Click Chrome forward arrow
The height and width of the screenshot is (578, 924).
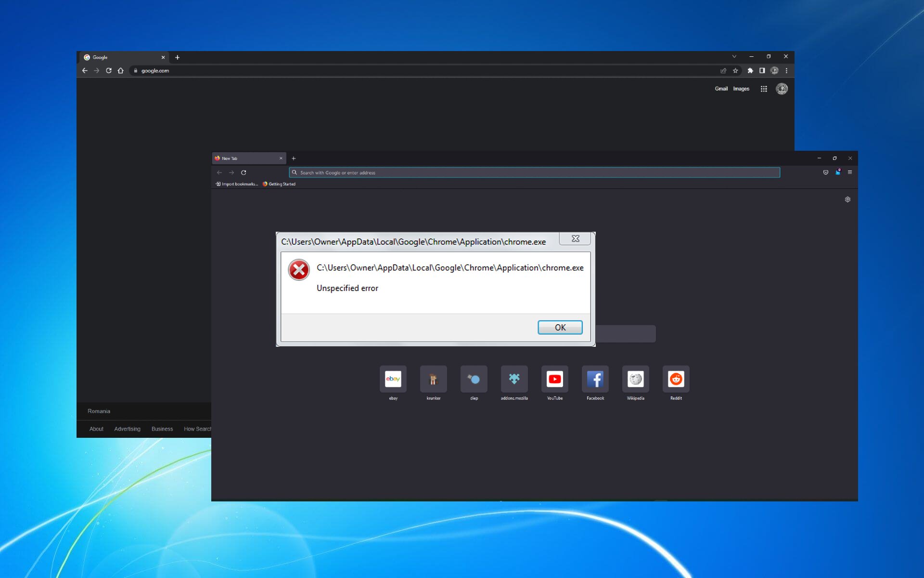click(97, 71)
